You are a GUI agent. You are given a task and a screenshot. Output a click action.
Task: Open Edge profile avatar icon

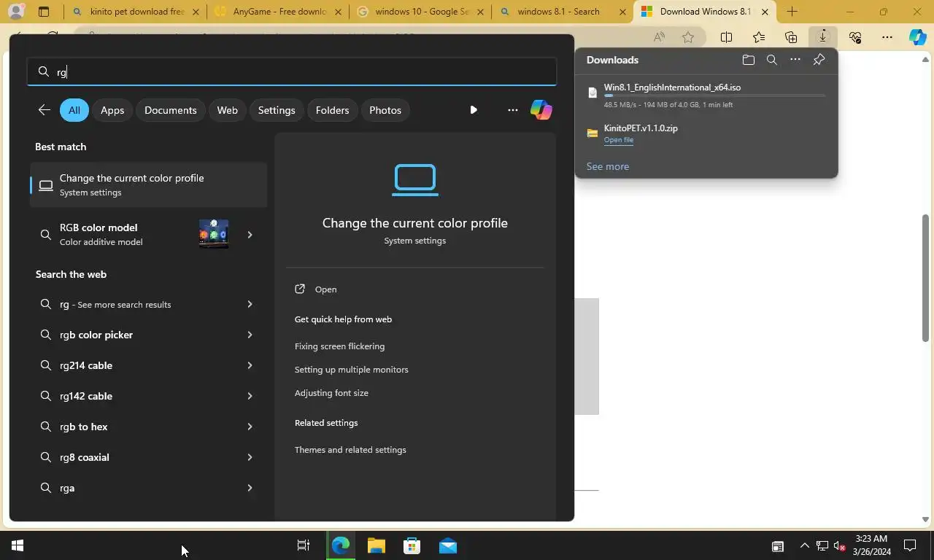coord(15,12)
